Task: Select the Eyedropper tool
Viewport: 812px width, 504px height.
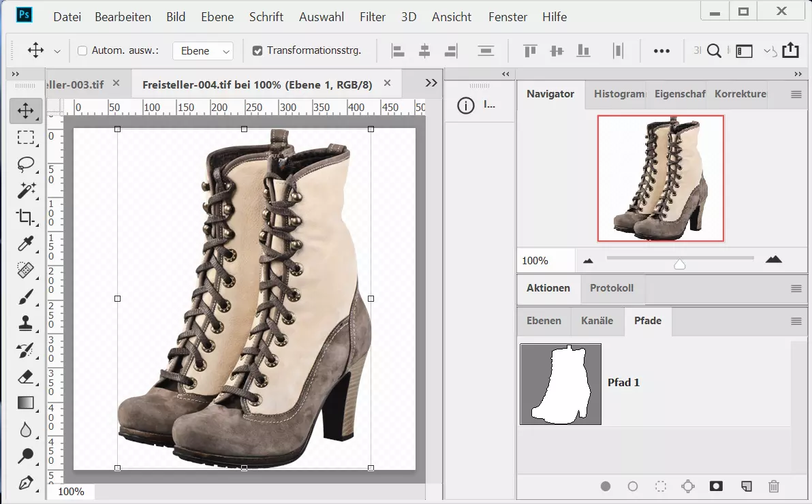Action: click(x=25, y=244)
